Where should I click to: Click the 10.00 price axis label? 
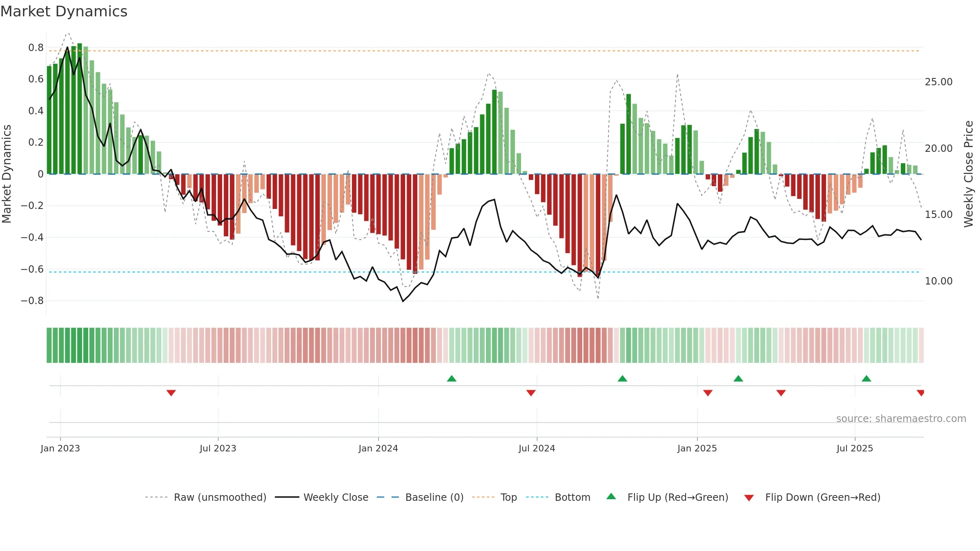click(x=939, y=281)
